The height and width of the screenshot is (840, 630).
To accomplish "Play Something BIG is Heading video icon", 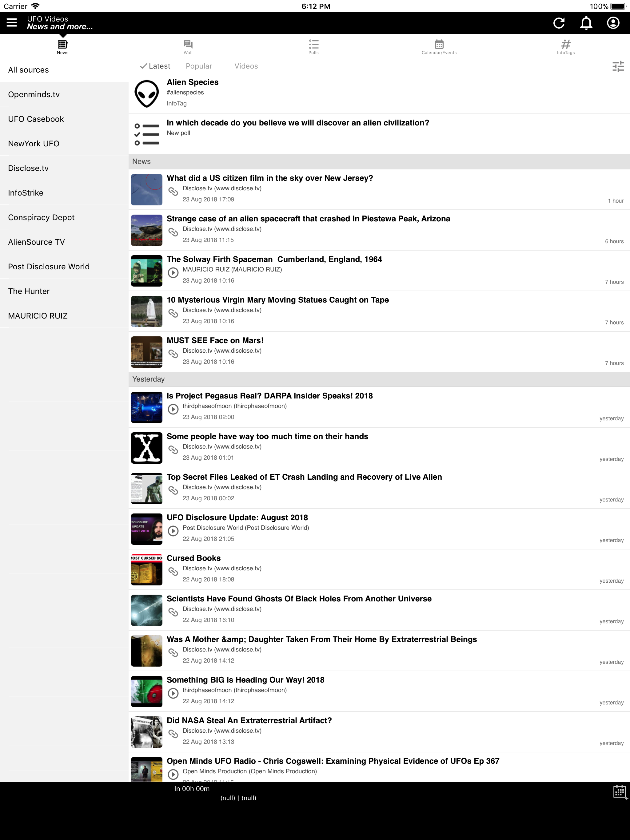I will pos(173,693).
